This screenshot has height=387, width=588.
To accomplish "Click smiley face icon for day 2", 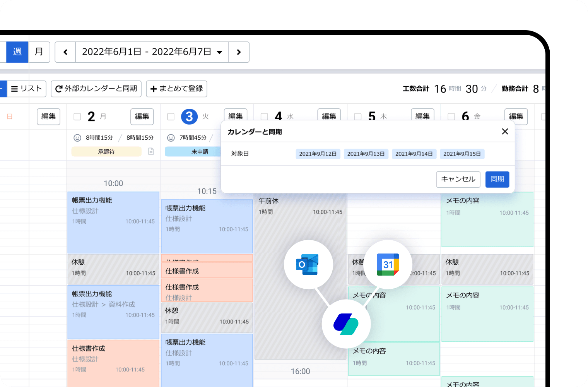I will (77, 138).
